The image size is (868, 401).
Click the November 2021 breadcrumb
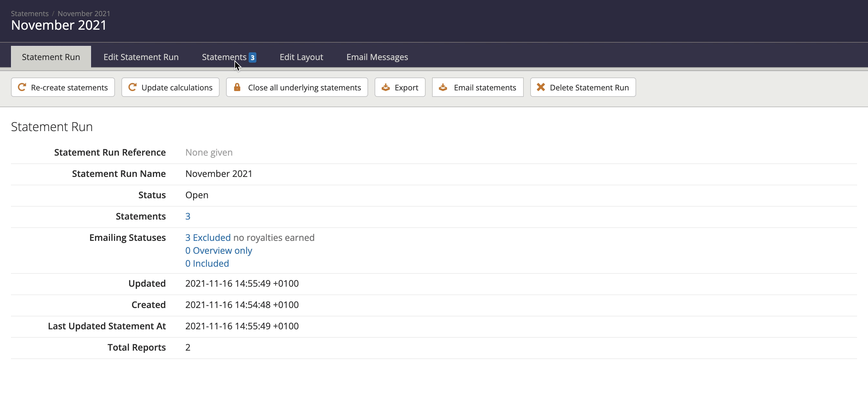tap(84, 14)
